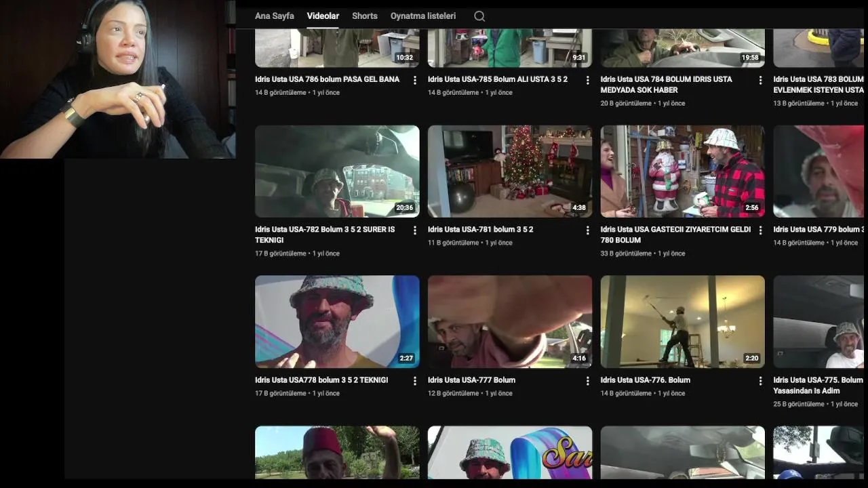
Task: Play the thumbnail showing man in red fez
Action: point(337,453)
